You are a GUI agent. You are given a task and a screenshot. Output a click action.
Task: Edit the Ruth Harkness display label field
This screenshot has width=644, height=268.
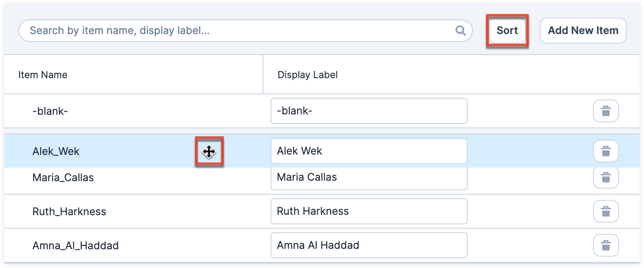pyautogui.click(x=368, y=211)
